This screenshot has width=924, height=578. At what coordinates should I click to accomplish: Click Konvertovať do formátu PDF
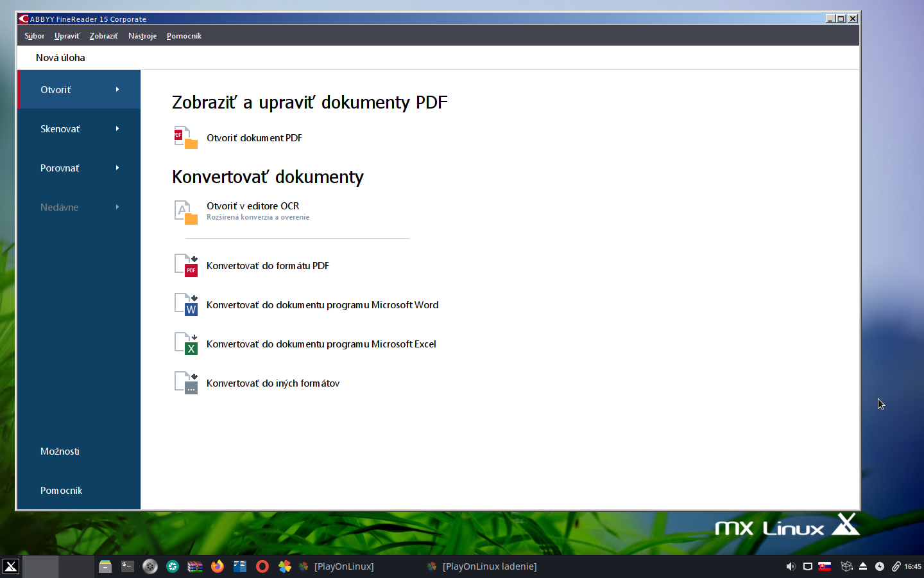(x=268, y=265)
